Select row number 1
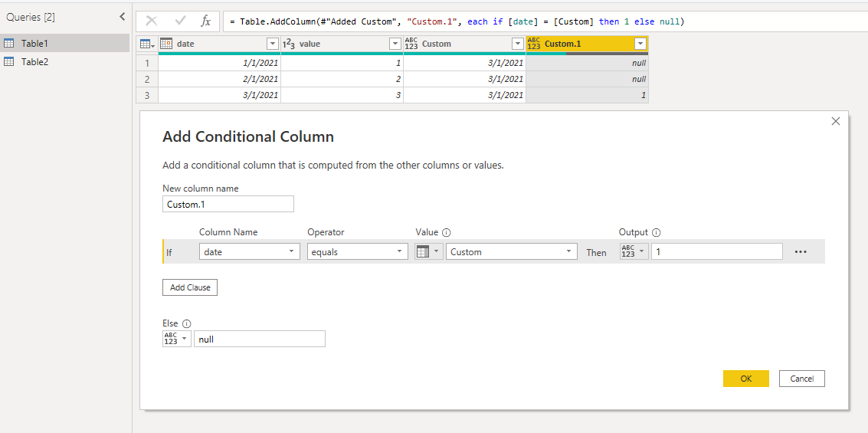This screenshot has height=433, width=868. coord(146,63)
